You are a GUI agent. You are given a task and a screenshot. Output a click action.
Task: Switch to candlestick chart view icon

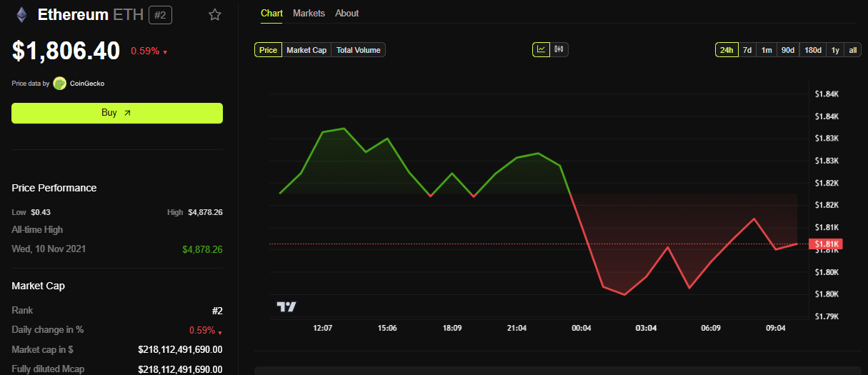[559, 49]
